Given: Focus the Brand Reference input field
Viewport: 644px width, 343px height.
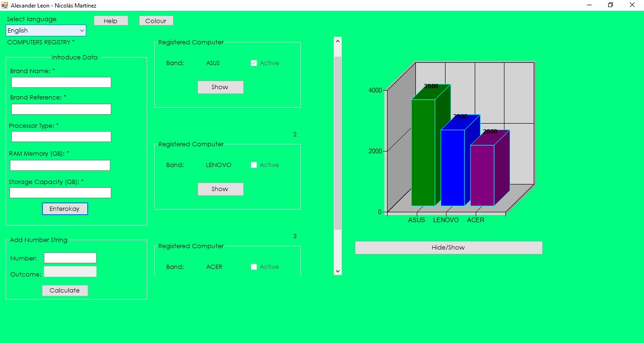Looking at the screenshot, I should pyautogui.click(x=61, y=109).
